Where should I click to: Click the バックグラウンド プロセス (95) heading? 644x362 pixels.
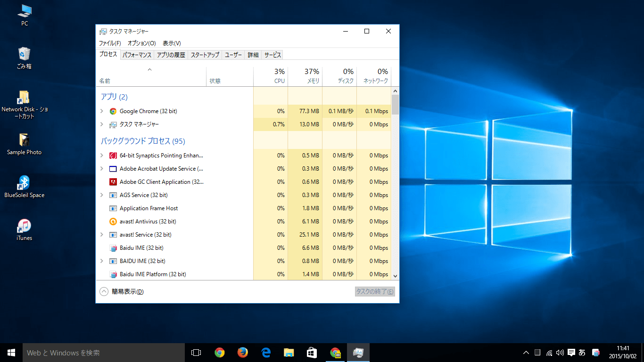click(143, 141)
